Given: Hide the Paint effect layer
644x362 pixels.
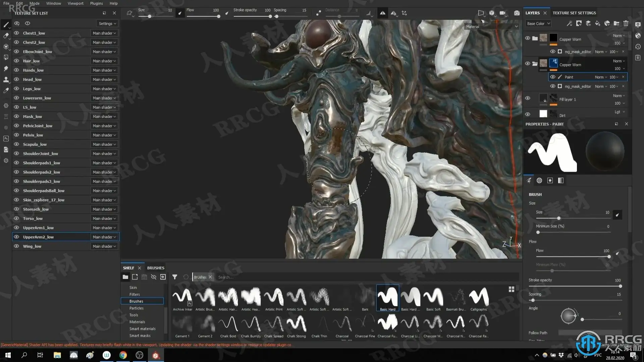Looking at the screenshot, I should point(553,77).
